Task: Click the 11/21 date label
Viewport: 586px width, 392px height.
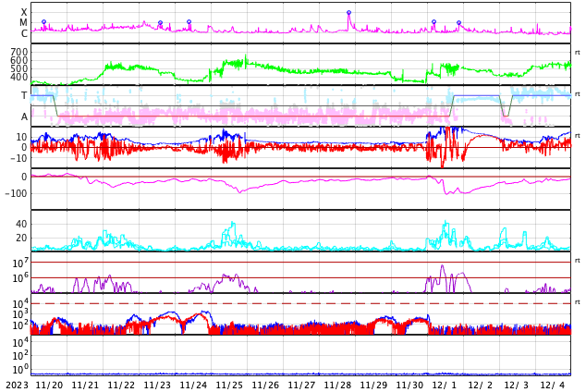Action: [85, 385]
